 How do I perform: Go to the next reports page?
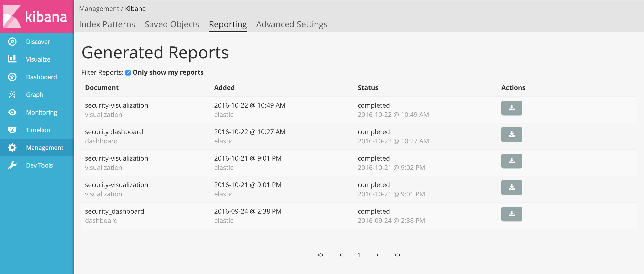click(x=377, y=255)
